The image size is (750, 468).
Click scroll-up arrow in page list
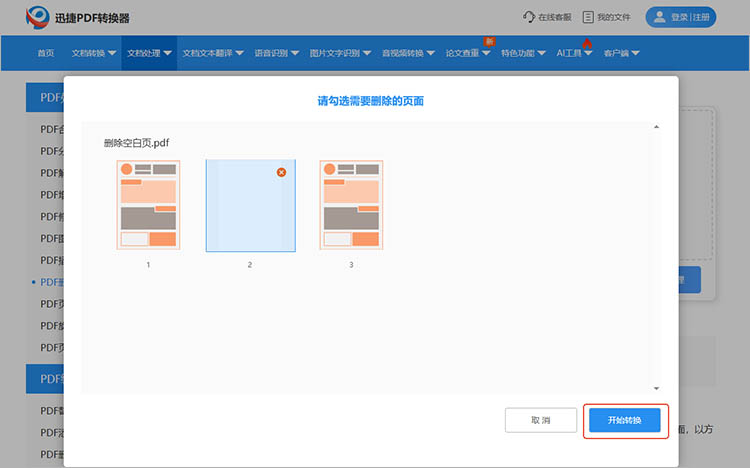[x=656, y=127]
